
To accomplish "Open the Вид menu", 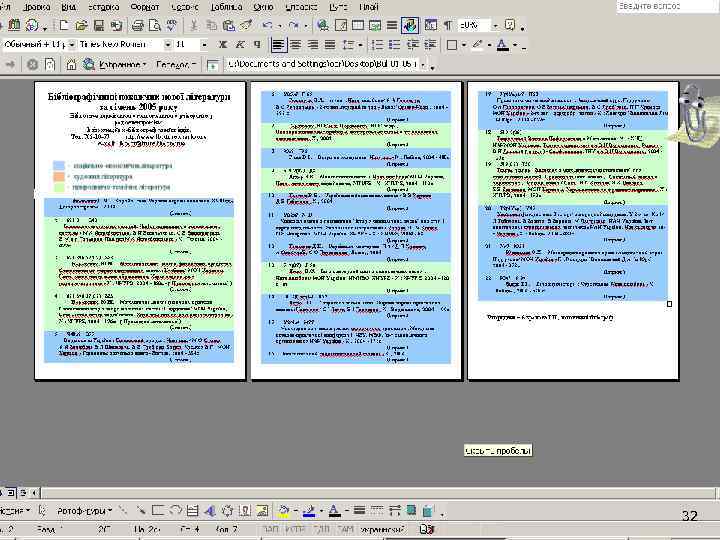I will point(68,7).
